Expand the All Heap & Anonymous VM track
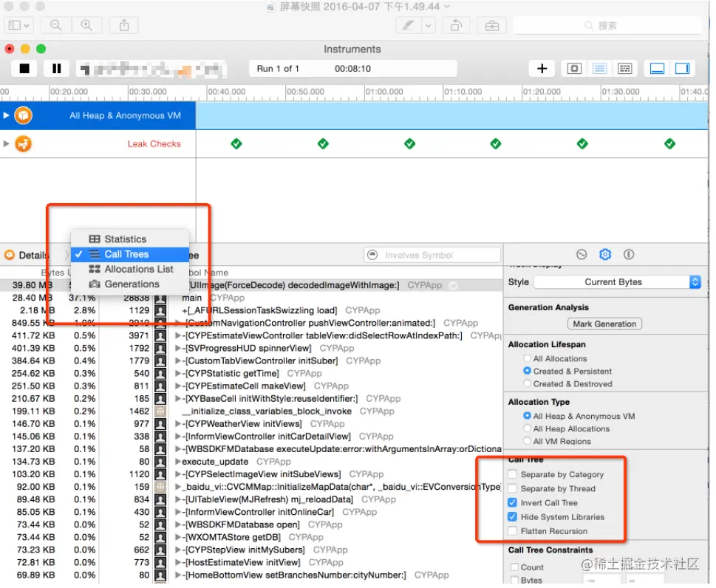The height and width of the screenshot is (588, 716). [6, 115]
